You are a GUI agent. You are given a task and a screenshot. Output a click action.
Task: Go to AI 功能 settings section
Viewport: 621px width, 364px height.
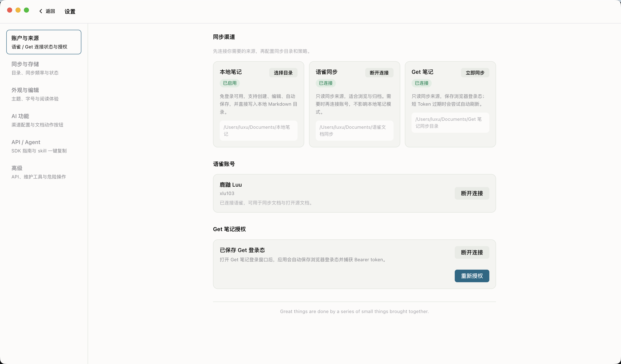[x=44, y=120]
